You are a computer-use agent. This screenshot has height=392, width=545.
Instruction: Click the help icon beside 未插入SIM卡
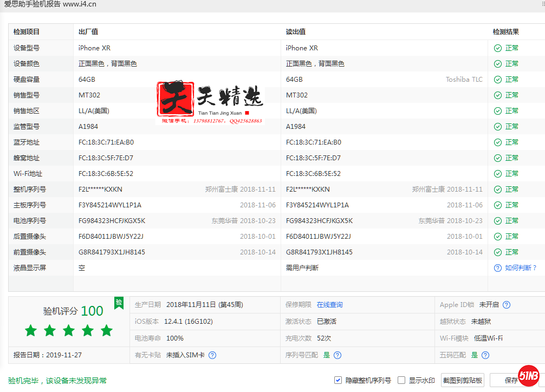coord(212,355)
